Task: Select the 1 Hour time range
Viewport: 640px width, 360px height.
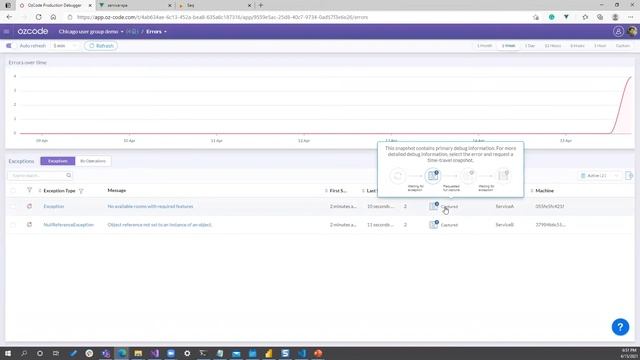Action: 600,46
